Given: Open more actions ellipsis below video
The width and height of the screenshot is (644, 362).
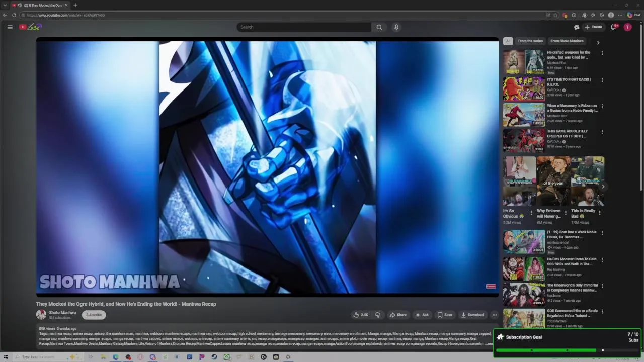Looking at the screenshot, I should coord(495,315).
